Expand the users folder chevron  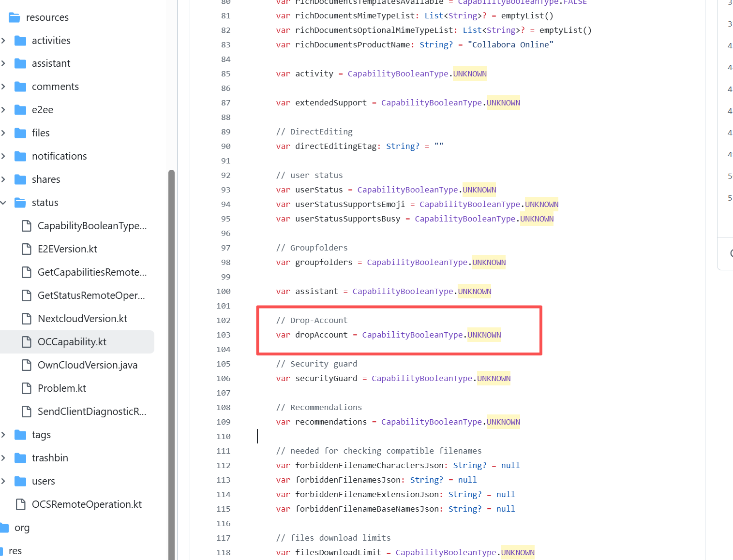(x=3, y=481)
